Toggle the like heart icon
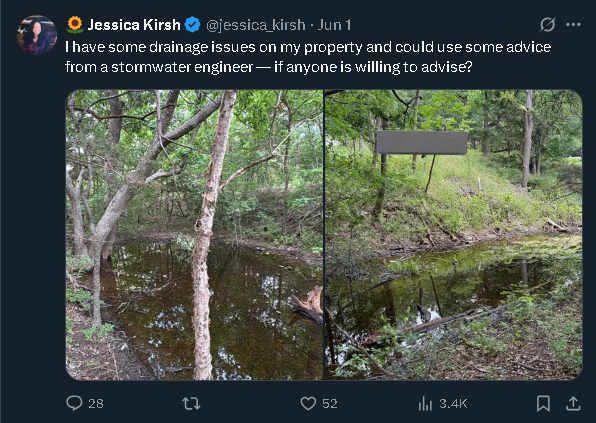596x423 pixels. [308, 403]
